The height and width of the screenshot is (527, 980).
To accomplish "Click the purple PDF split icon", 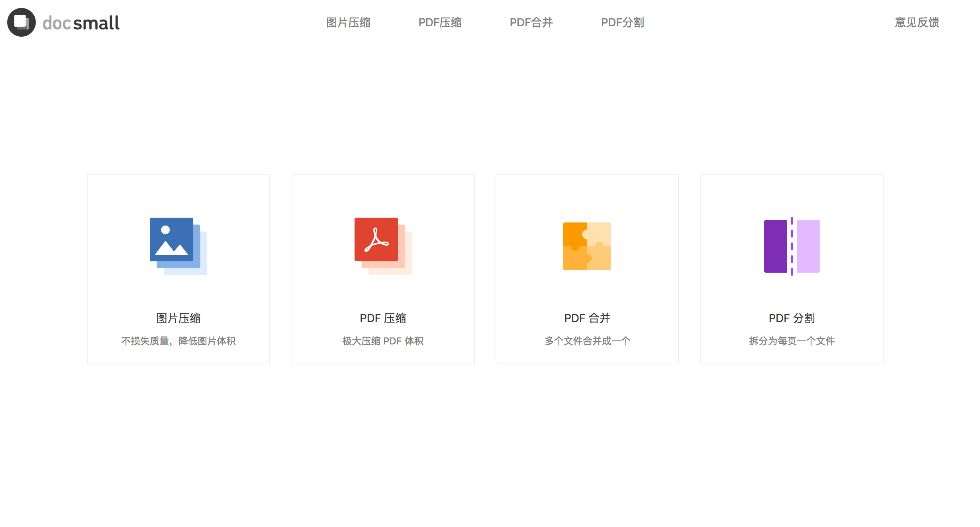I will [792, 246].
